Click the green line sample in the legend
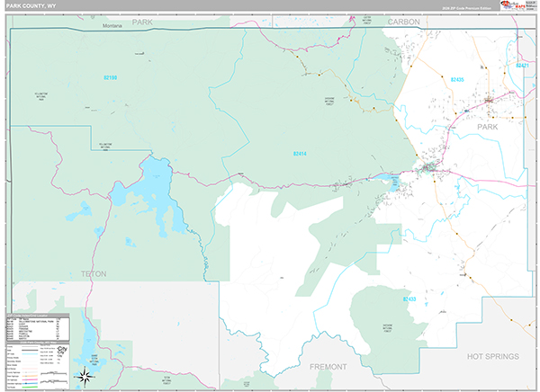 tap(30, 388)
